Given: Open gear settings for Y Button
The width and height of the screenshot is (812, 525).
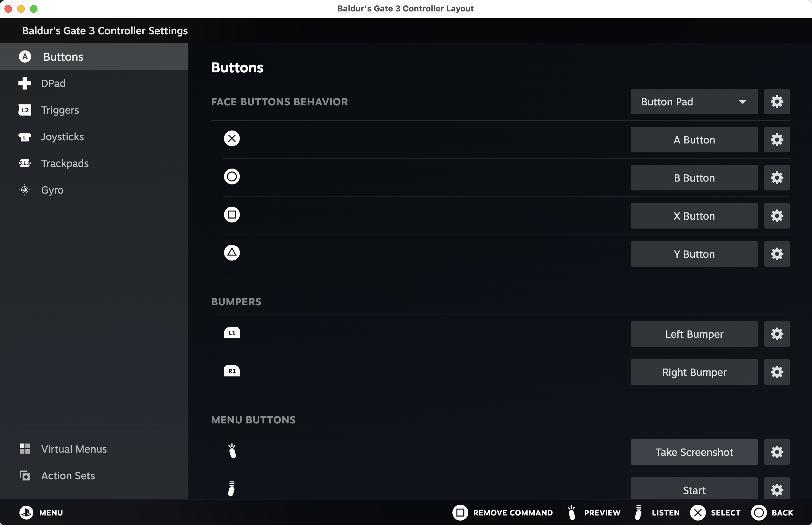Looking at the screenshot, I should [776, 254].
